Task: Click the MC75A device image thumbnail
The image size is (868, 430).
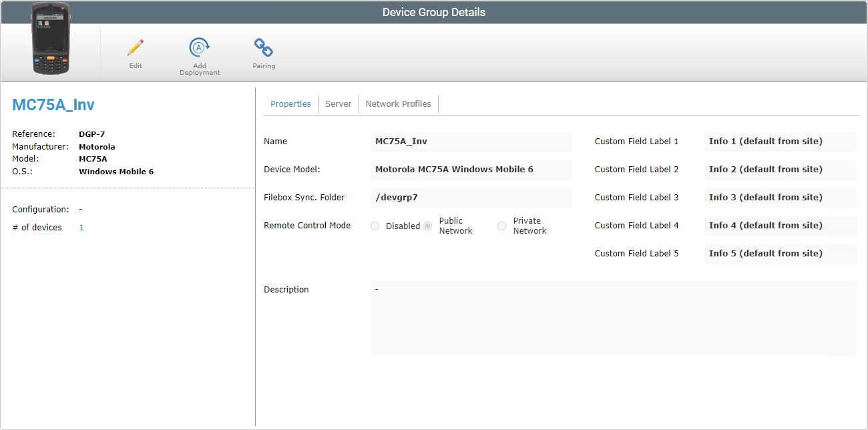Action: [x=50, y=38]
